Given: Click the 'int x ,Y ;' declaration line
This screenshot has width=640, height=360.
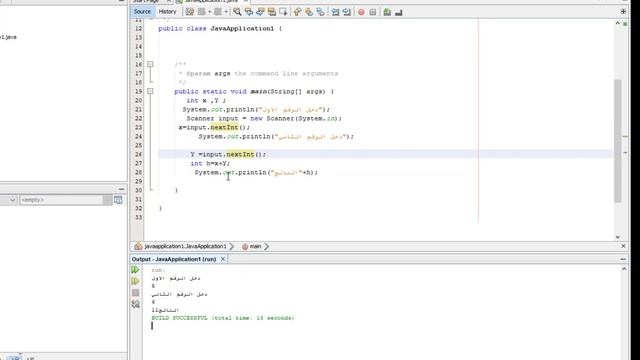Looking at the screenshot, I should pyautogui.click(x=206, y=100).
